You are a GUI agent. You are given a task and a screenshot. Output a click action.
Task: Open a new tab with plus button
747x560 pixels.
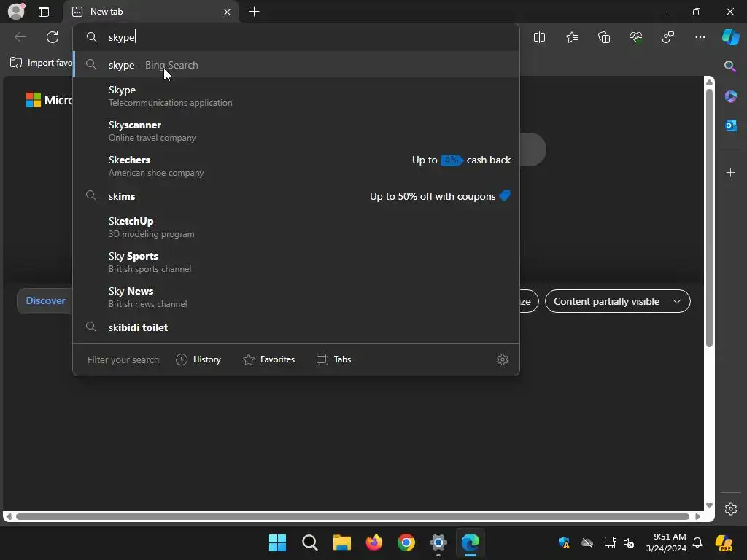point(255,12)
